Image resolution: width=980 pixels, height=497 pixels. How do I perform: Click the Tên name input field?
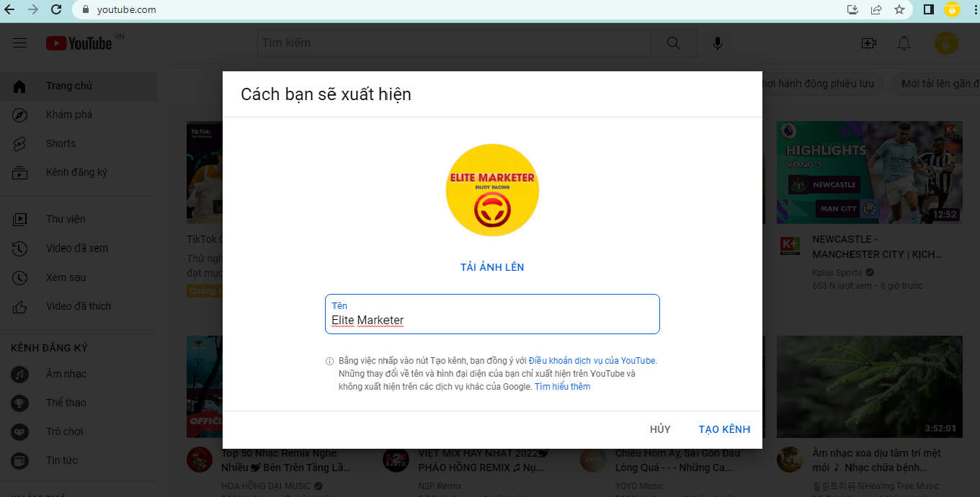pyautogui.click(x=492, y=320)
